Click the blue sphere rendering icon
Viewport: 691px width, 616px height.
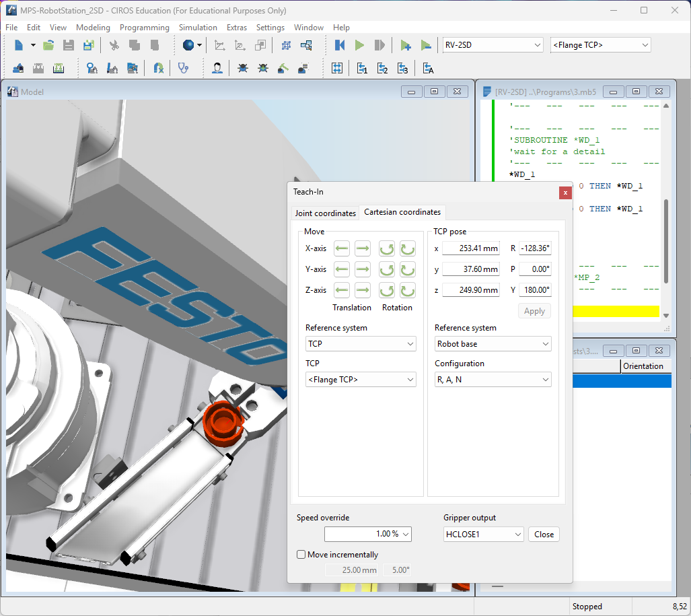(x=188, y=45)
